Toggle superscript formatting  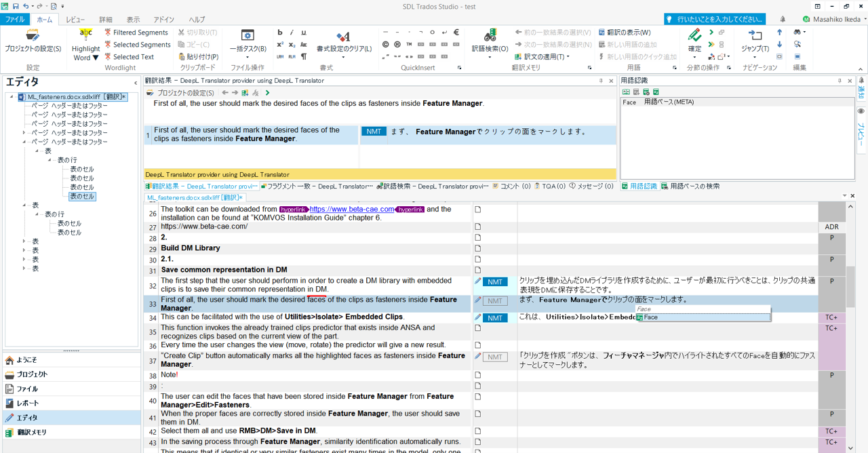point(280,45)
